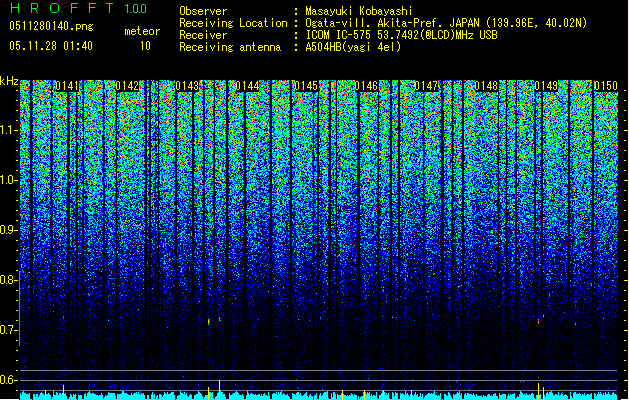Select the version number 1.00
This screenshot has height=400, width=629.
coord(135,8)
